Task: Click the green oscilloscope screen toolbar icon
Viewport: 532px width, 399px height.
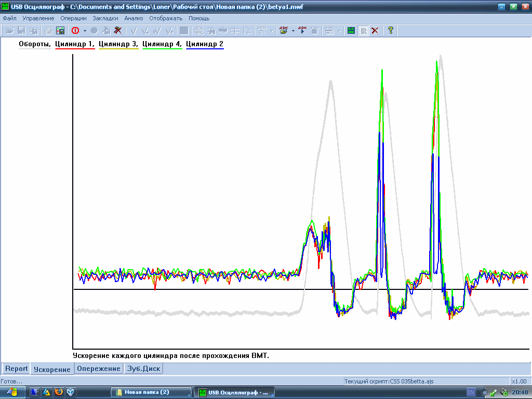Action: [x=351, y=31]
